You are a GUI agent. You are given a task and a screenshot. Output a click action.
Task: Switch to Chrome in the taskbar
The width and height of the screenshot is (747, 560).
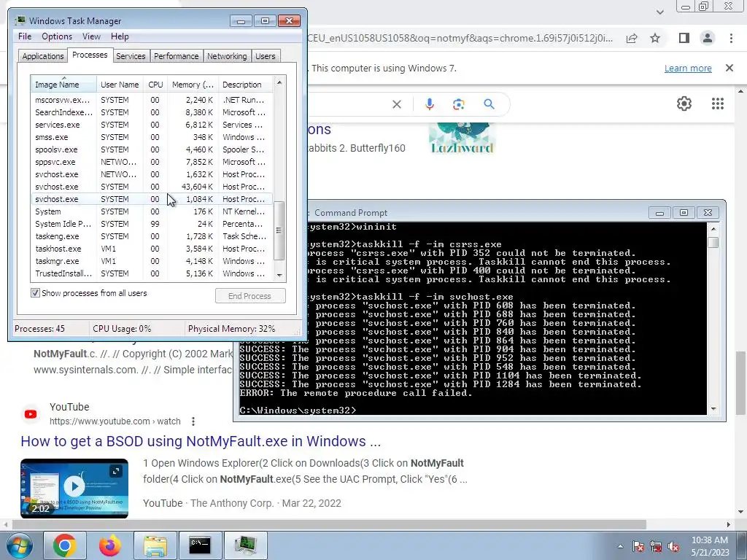pyautogui.click(x=65, y=545)
